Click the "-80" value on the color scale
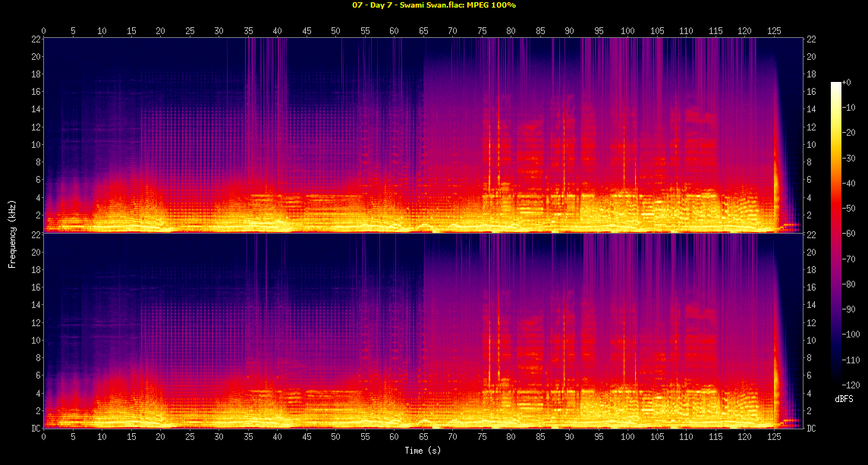 [x=848, y=284]
